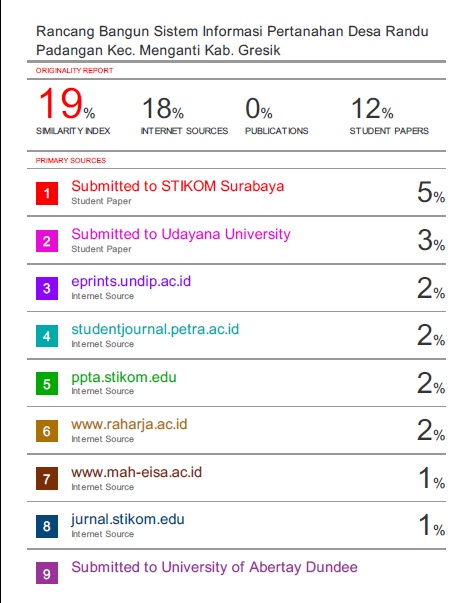This screenshot has width=469, height=603.
Task: Click the teal number 4 source badge
Action: coord(47,336)
